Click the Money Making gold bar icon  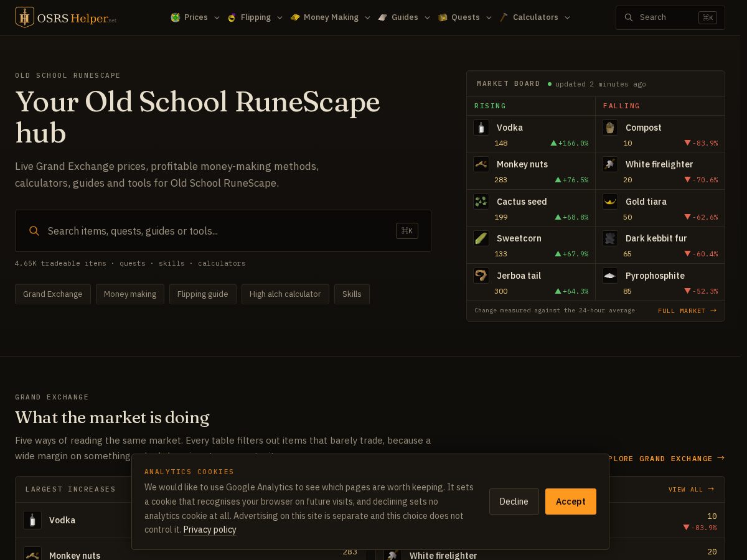point(295,17)
